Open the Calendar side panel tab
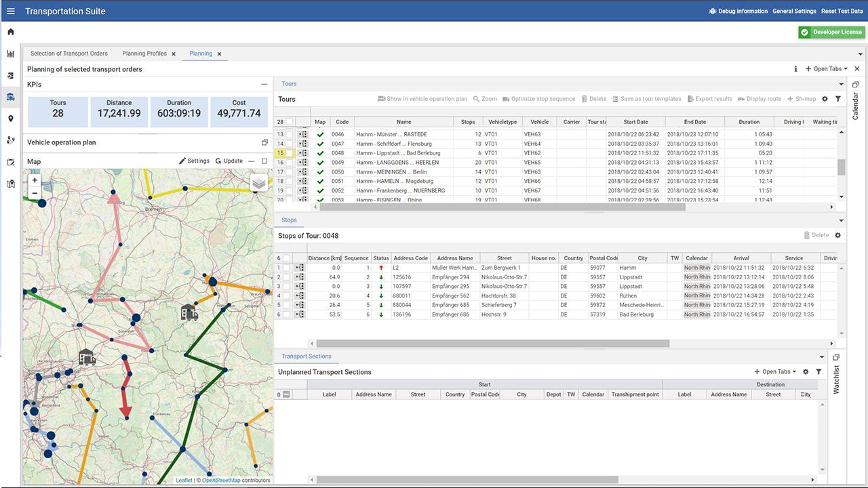Viewport: 868px width, 488px height. (x=856, y=105)
